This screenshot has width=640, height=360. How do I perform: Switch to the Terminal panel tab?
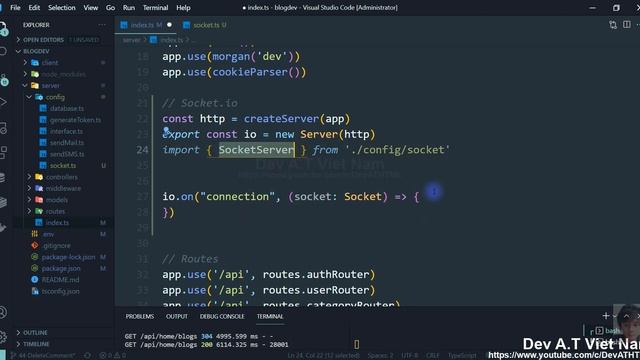tap(270, 316)
